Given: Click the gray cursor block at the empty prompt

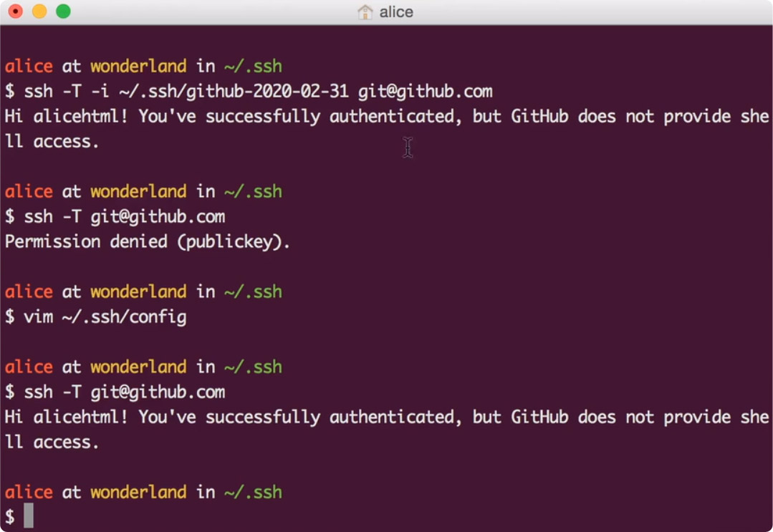Looking at the screenshot, I should pos(29,516).
